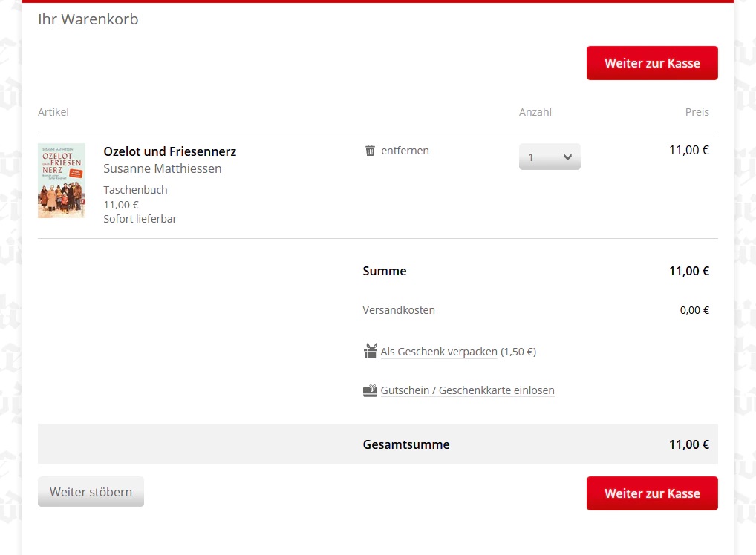Click the Sofort lieferbar availability text
This screenshot has height=555, width=756.
140,219
